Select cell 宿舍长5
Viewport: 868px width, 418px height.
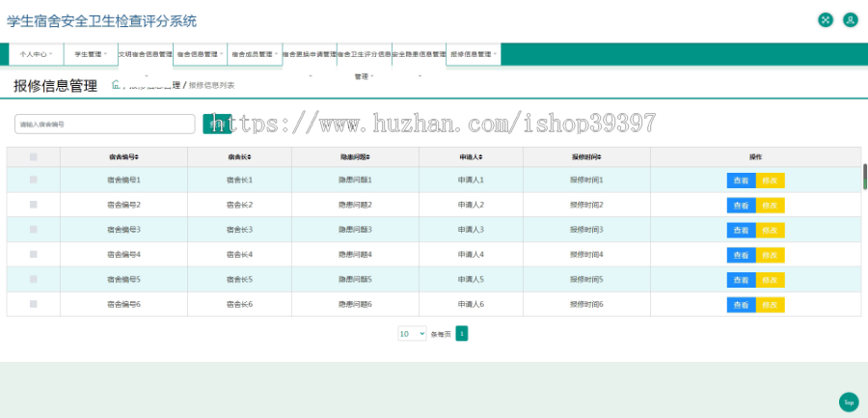tap(240, 279)
